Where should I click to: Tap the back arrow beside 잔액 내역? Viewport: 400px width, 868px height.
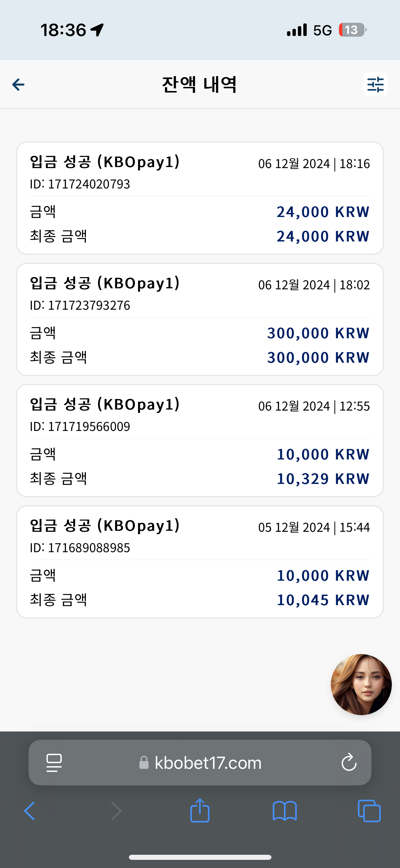point(18,85)
